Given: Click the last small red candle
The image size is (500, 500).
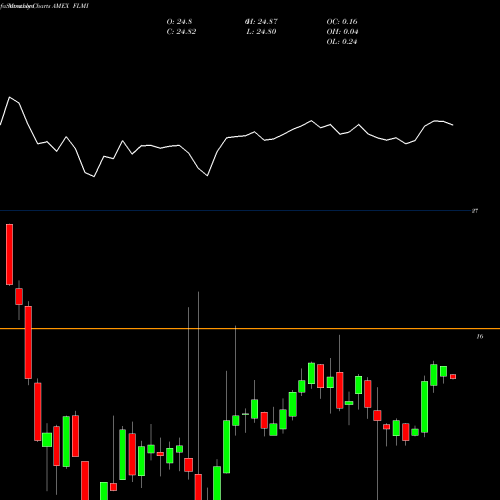Looking at the screenshot, I should coord(453,376).
